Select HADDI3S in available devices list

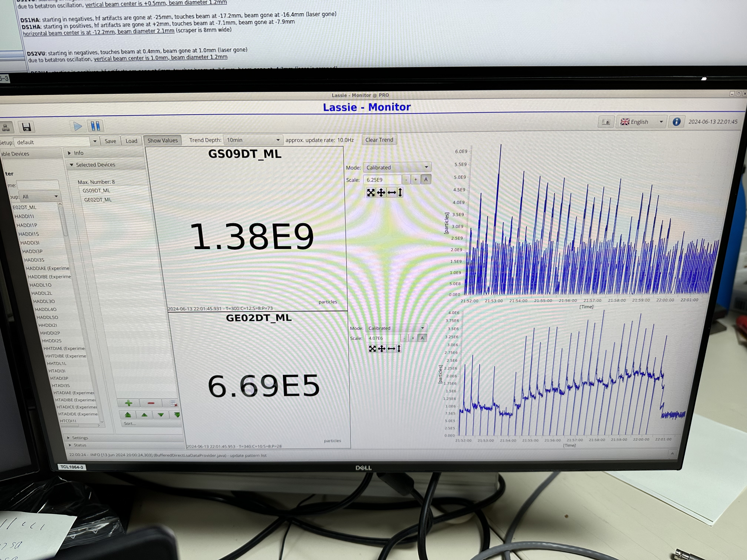34,260
